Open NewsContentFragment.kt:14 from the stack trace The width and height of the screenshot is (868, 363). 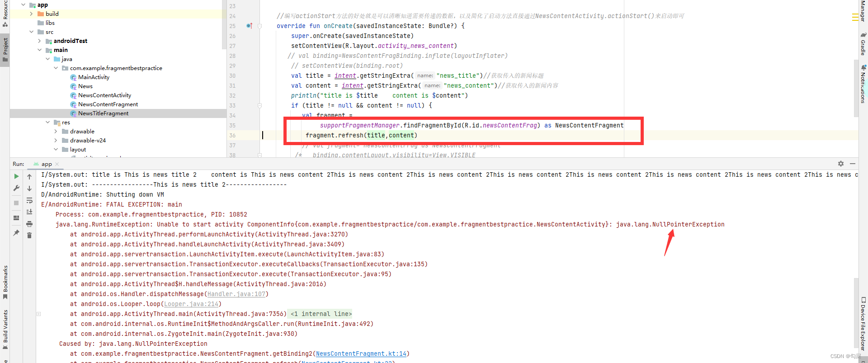[x=361, y=354]
